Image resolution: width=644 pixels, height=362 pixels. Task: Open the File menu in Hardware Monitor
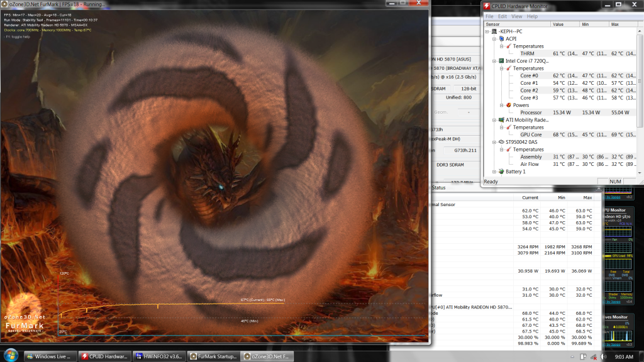pyautogui.click(x=490, y=16)
